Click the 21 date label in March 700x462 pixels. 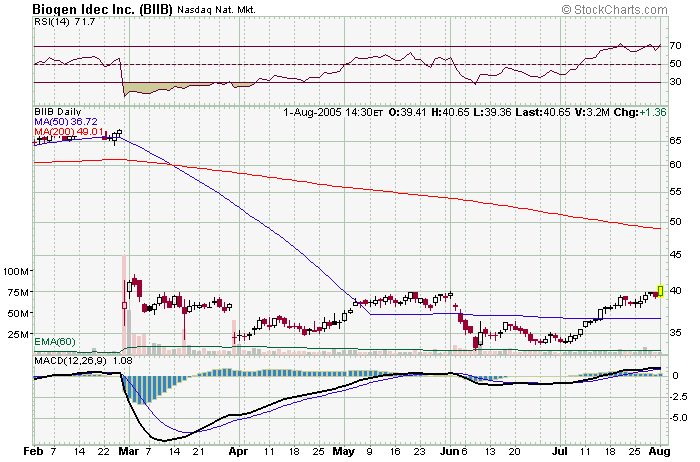[x=198, y=452]
